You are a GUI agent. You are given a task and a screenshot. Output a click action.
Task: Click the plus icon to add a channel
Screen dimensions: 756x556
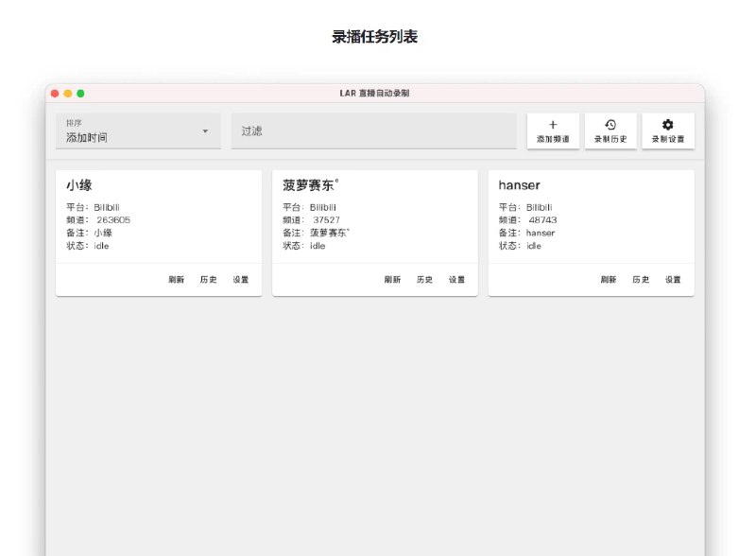click(553, 124)
